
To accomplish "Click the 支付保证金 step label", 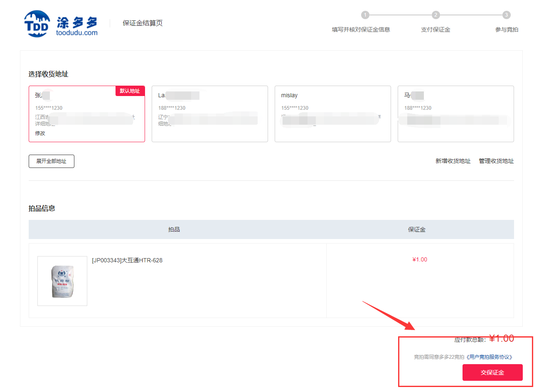I will pyautogui.click(x=436, y=30).
